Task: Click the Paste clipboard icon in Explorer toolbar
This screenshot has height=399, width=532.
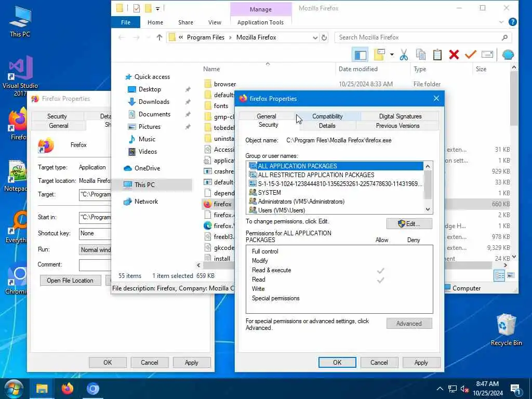Action: (437, 55)
